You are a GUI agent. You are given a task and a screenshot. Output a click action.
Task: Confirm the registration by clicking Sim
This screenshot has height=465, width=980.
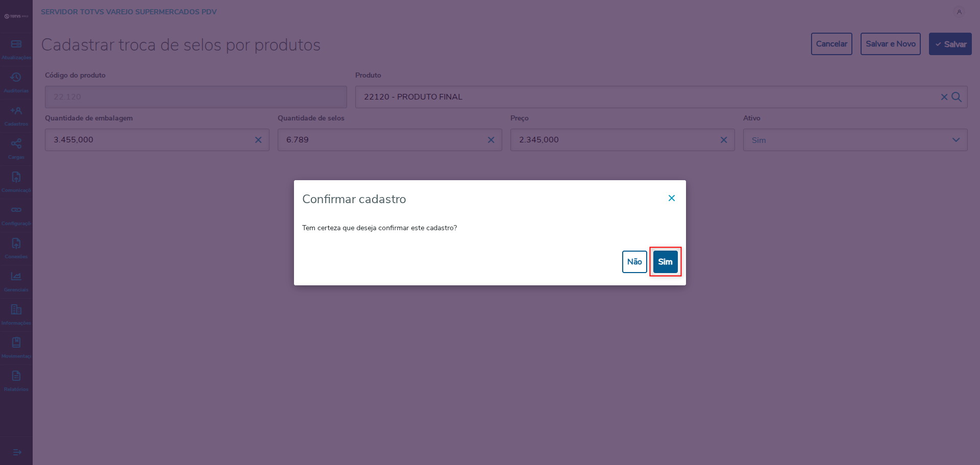666,262
